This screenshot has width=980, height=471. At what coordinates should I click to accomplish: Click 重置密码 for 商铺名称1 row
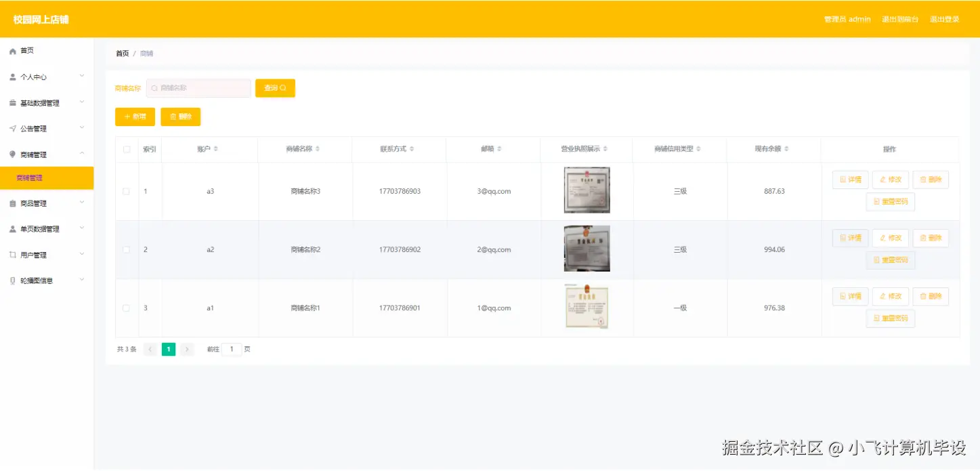click(x=891, y=319)
